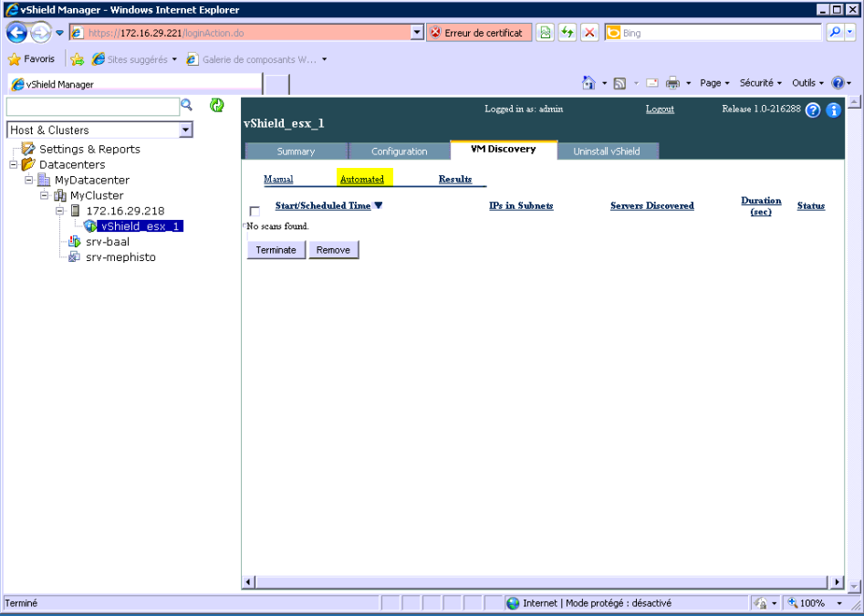The width and height of the screenshot is (864, 616).
Task: Open the Uninstall vShield tab
Action: [606, 151]
